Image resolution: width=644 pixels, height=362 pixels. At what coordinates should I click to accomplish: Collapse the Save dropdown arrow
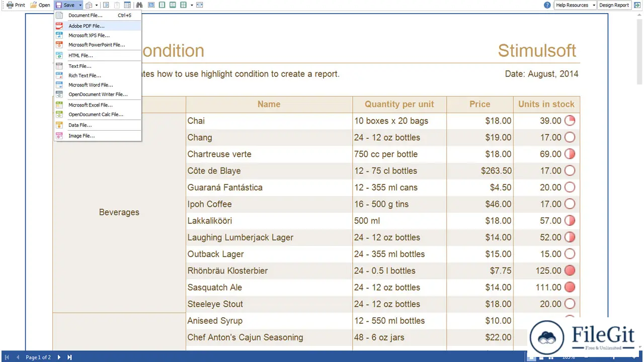pos(80,5)
